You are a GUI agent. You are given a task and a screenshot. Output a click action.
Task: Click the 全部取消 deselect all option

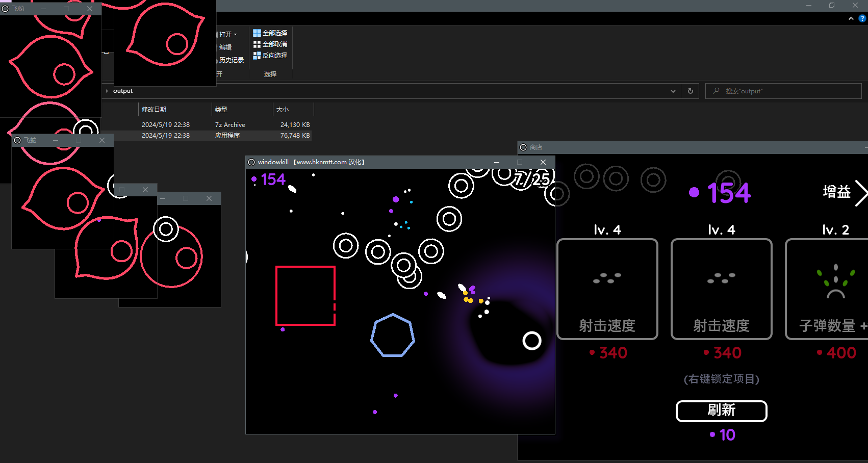click(270, 44)
